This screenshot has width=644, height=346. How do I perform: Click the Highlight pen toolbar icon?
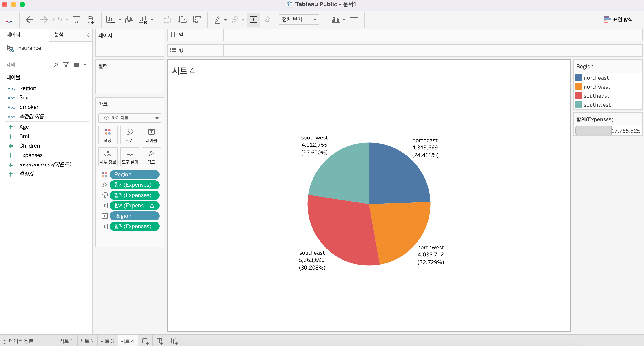pyautogui.click(x=218, y=20)
